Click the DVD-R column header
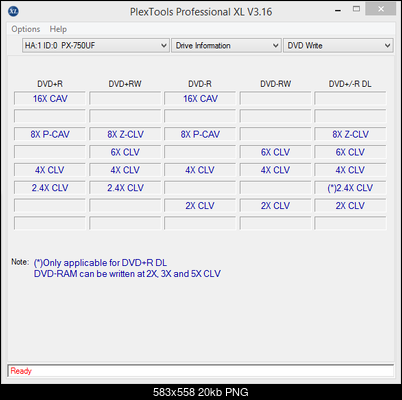402x400 pixels. point(200,84)
